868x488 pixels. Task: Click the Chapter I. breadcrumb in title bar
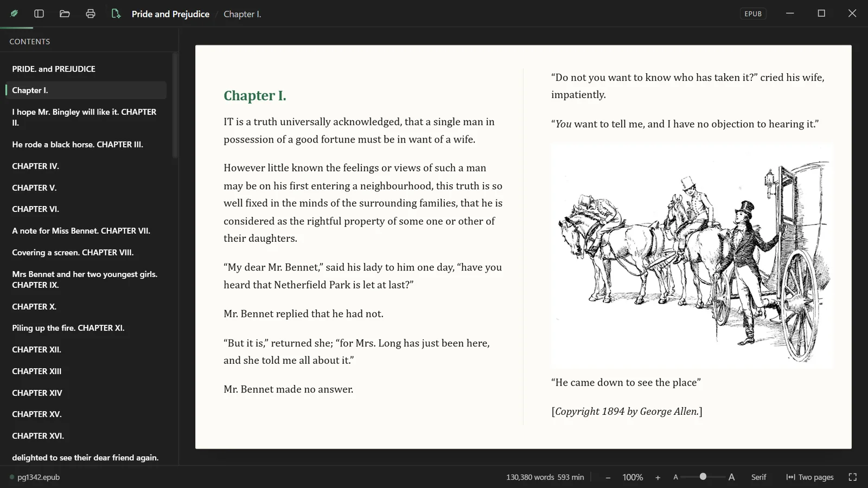click(242, 14)
